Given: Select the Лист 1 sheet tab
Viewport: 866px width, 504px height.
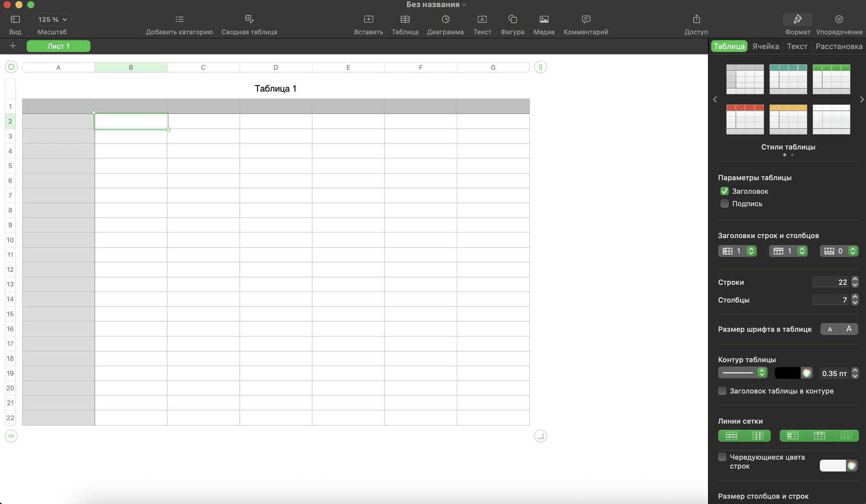Looking at the screenshot, I should click(58, 46).
